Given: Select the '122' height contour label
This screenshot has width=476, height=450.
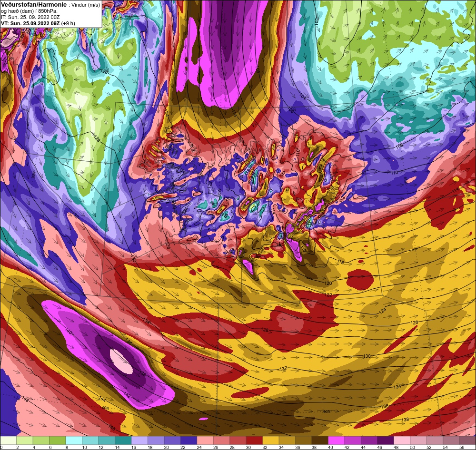Looking at the screenshot, I should coord(328,294).
